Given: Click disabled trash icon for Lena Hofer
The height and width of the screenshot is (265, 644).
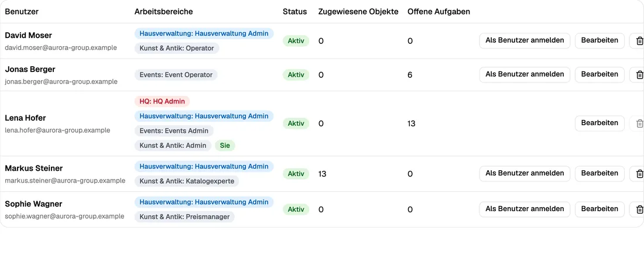Looking at the screenshot, I should (x=638, y=123).
